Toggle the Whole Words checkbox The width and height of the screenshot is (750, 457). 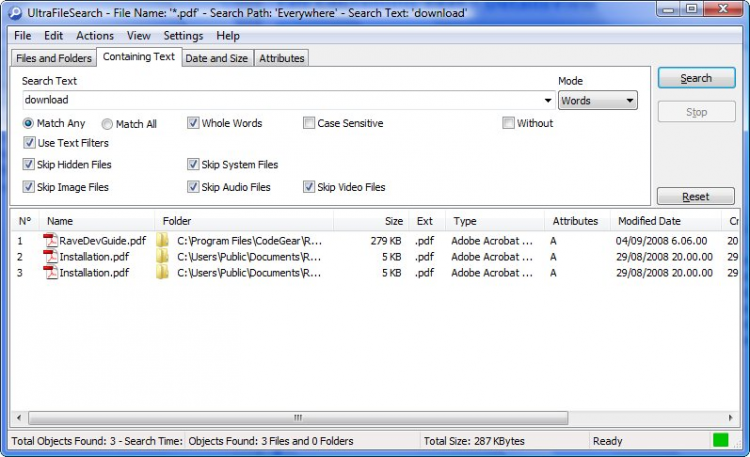click(x=193, y=123)
